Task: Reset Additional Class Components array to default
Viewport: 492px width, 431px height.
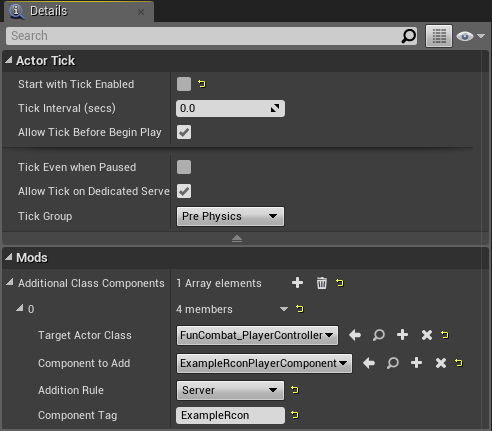Action: pos(340,283)
